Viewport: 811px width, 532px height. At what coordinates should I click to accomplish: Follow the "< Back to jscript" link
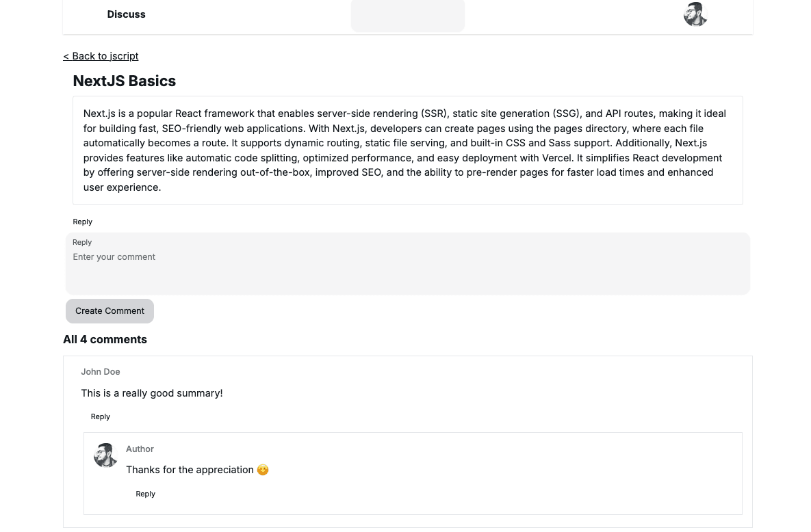101,56
